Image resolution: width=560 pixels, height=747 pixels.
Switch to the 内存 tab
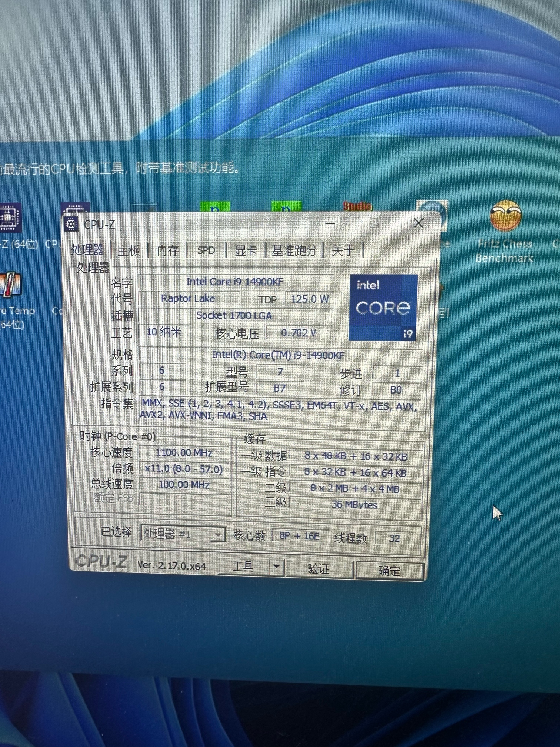tap(168, 251)
